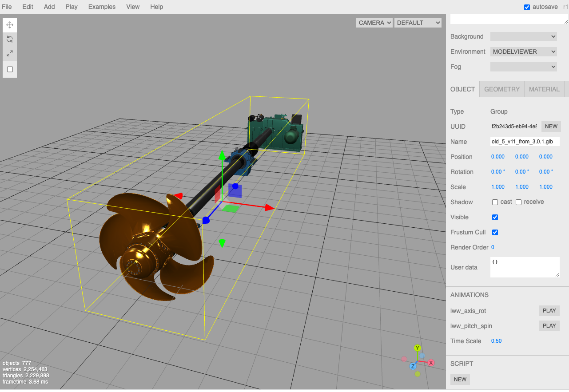
Task: Click the Rotation X value
Action: coord(498,172)
